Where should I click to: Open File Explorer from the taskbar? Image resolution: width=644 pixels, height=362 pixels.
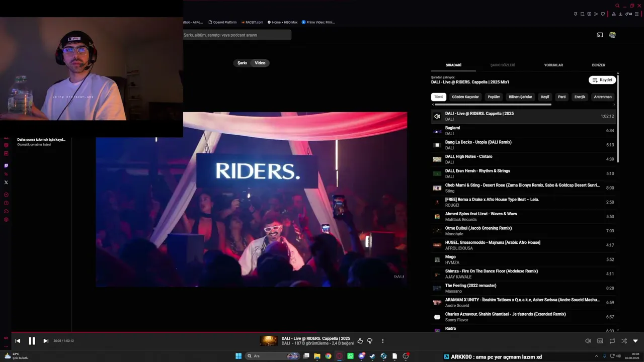[317, 356]
